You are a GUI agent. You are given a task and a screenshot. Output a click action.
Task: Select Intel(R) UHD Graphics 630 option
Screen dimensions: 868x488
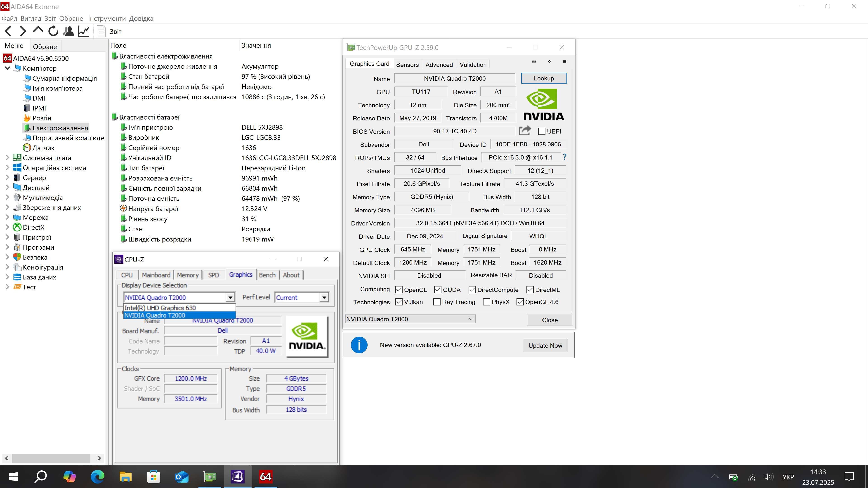click(x=180, y=308)
